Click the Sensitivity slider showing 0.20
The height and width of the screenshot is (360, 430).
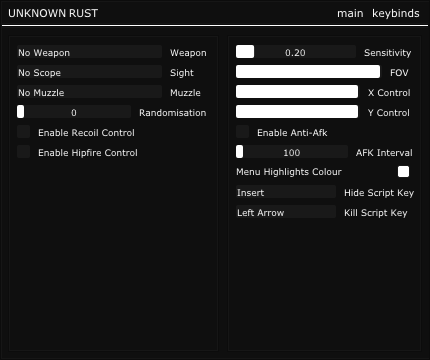click(296, 52)
